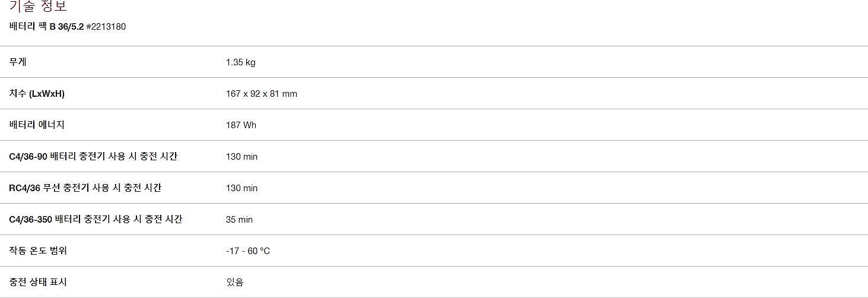Select the 130 min value for RC4/36
Viewport: 868px width, 298px height.
[242, 188]
